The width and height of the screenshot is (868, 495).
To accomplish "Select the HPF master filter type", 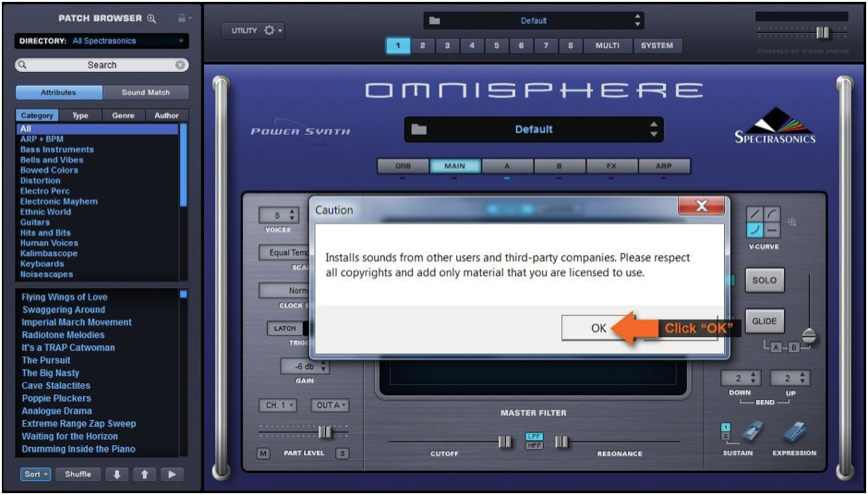I will coord(535,444).
